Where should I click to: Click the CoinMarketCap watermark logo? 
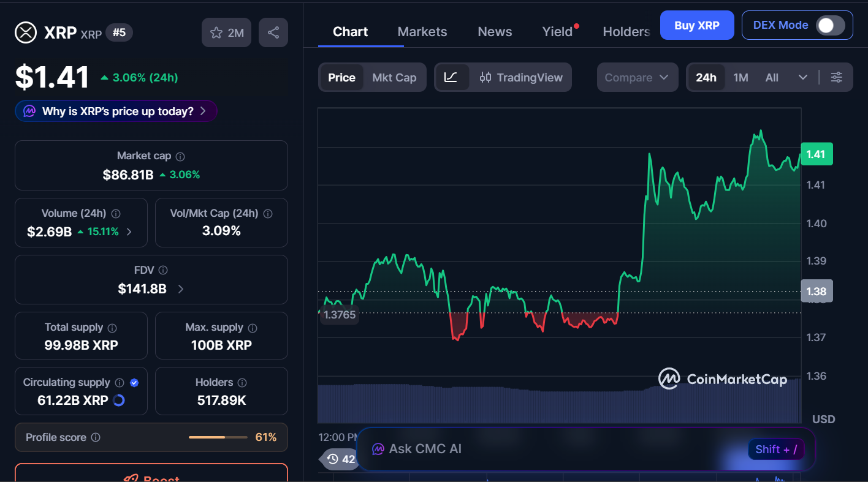[x=723, y=379]
